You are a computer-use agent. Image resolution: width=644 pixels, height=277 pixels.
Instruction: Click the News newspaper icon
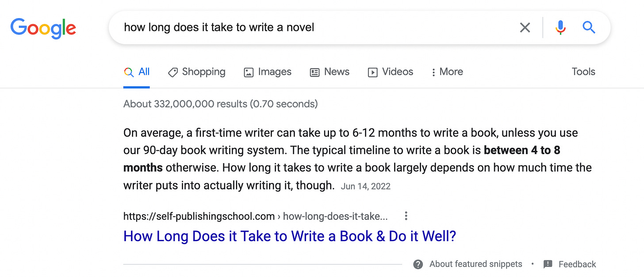(314, 72)
